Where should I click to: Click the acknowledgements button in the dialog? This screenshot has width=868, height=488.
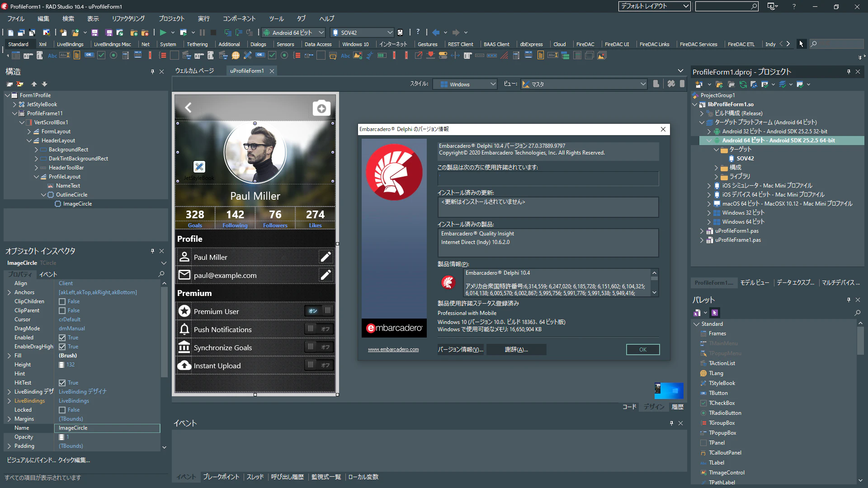(x=516, y=349)
